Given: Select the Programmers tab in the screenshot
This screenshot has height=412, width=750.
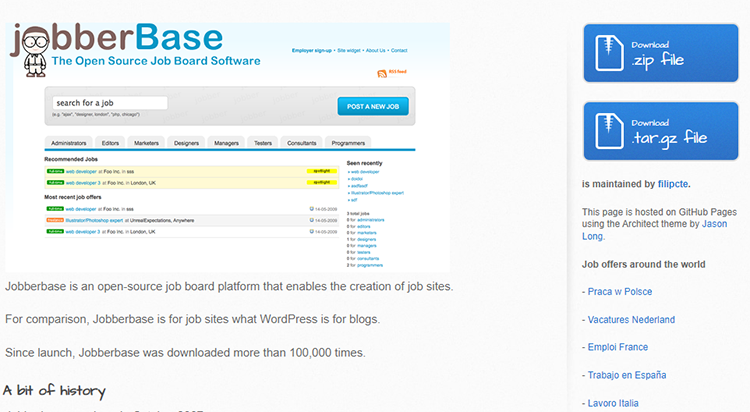Looking at the screenshot, I should pos(348,143).
